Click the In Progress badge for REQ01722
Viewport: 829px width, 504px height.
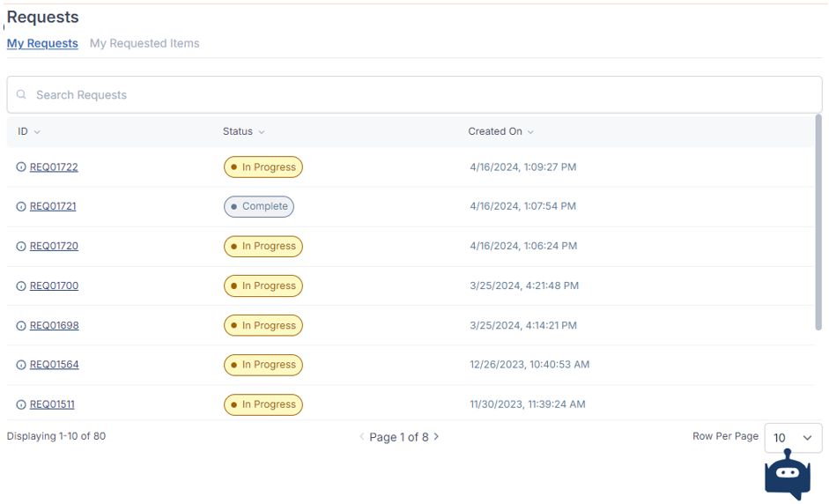(263, 167)
